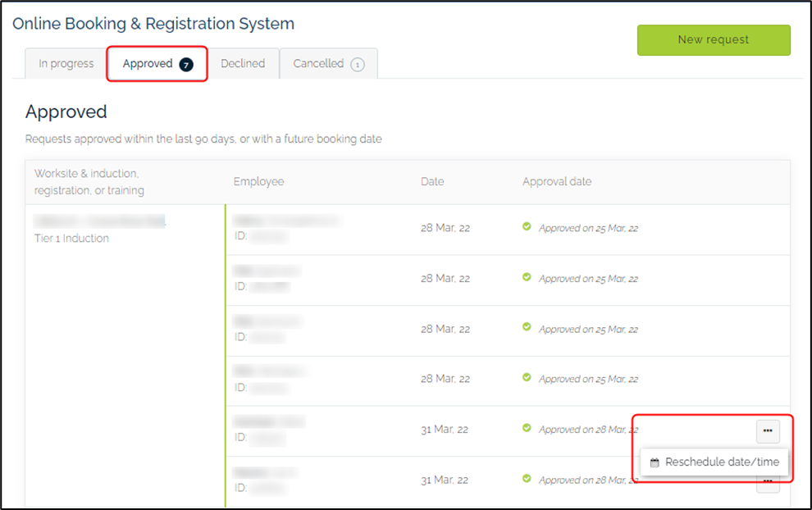Click the green check on the last 31 Mar row
The height and width of the screenshot is (510, 812).
[x=527, y=480]
